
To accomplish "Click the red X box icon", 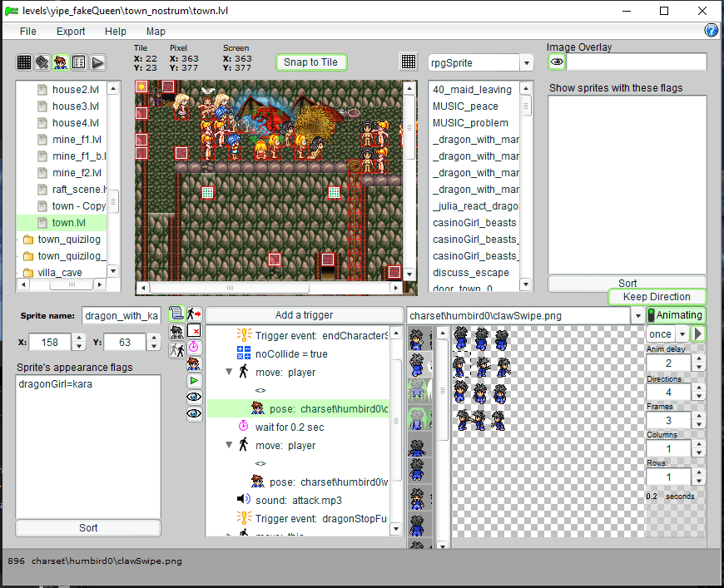I will (x=194, y=330).
